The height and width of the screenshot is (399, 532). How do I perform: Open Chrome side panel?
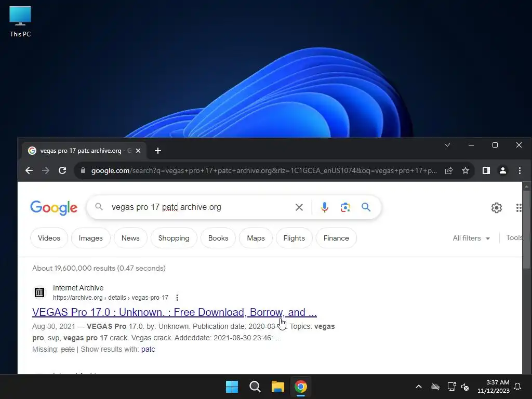(486, 170)
